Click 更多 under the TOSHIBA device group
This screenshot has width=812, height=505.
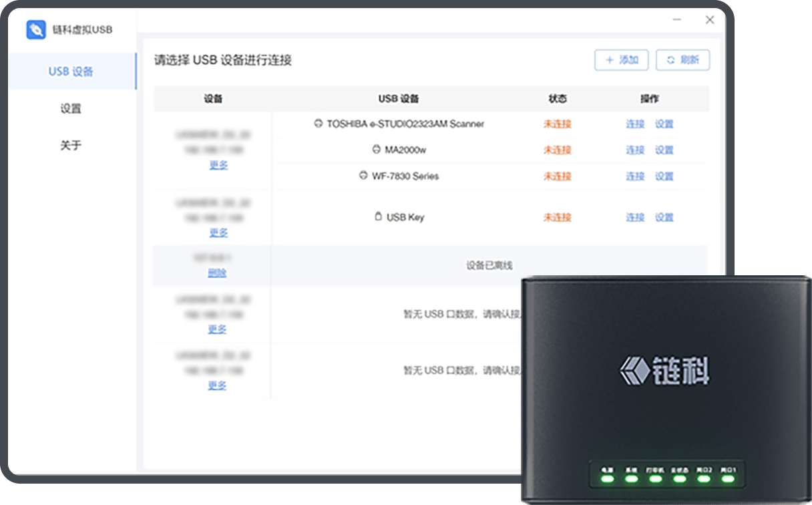pyautogui.click(x=218, y=165)
